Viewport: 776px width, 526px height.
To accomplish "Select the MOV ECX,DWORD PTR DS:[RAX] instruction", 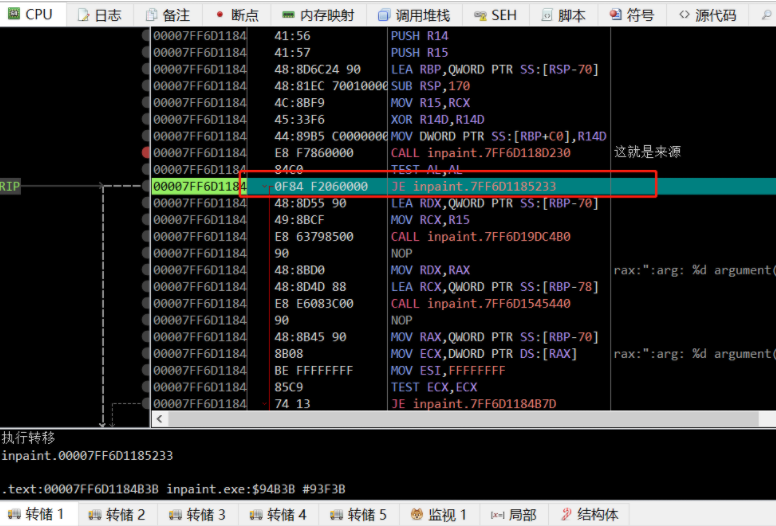I will (x=484, y=354).
